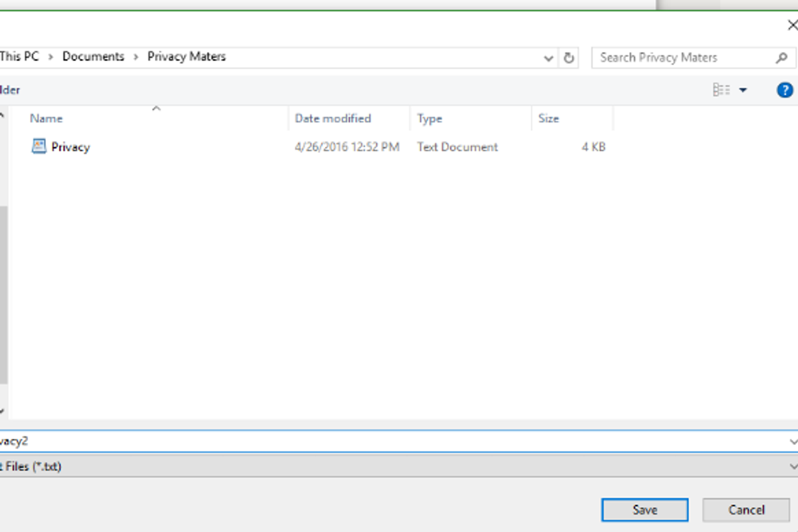Close the Save As dialog

tap(792, 26)
